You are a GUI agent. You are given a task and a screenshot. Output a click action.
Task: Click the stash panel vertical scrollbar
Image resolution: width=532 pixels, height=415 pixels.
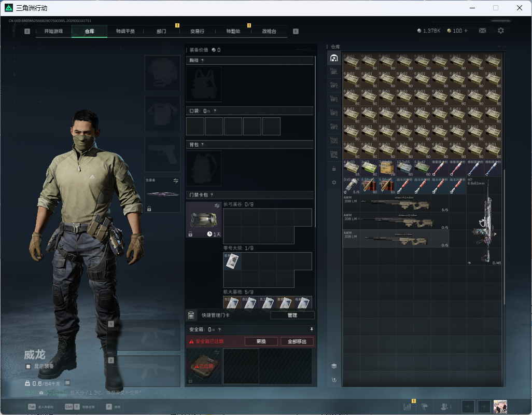coord(504,238)
